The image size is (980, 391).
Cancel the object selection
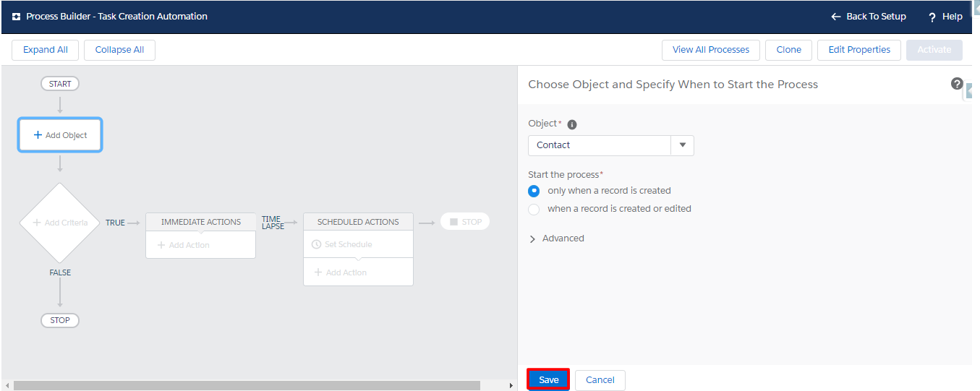(600, 380)
